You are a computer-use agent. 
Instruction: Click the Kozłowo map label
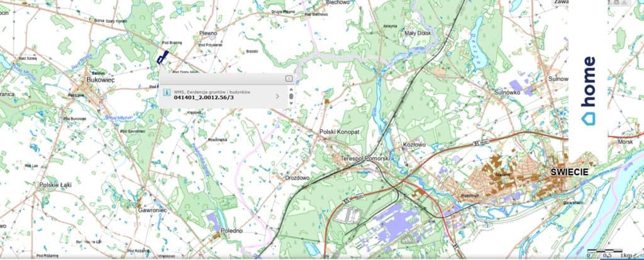414,145
